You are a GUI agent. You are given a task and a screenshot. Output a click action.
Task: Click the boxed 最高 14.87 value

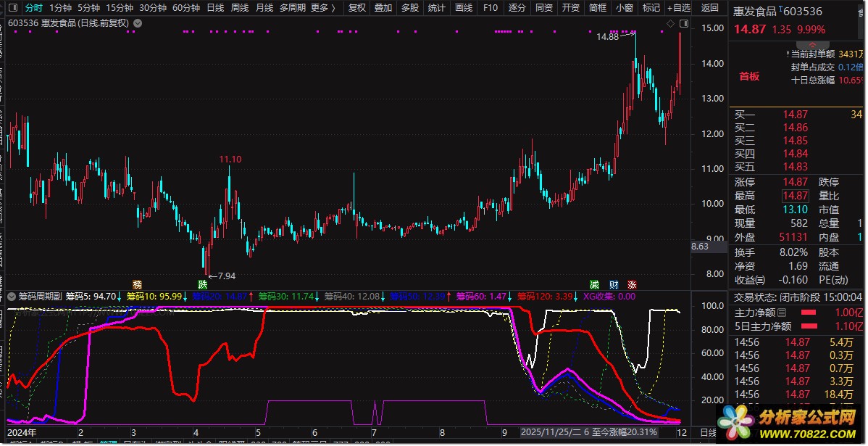point(795,196)
